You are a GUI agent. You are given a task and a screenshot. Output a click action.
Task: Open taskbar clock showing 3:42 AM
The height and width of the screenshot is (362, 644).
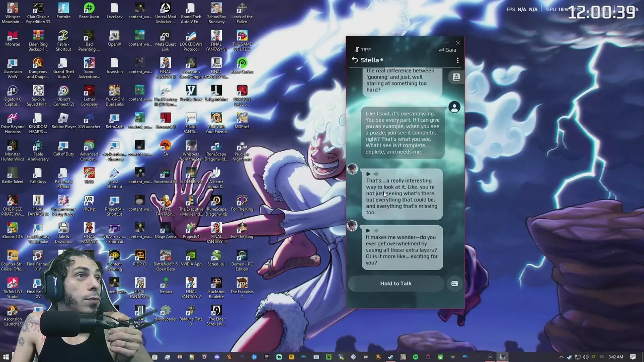(x=616, y=357)
